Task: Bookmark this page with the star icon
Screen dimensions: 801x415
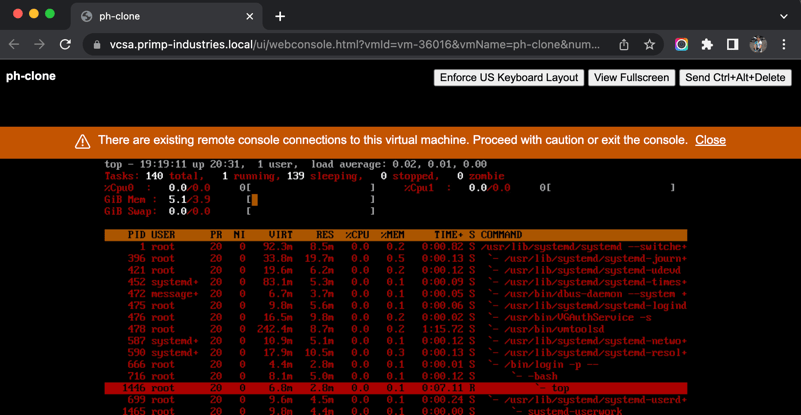Action: click(650, 45)
